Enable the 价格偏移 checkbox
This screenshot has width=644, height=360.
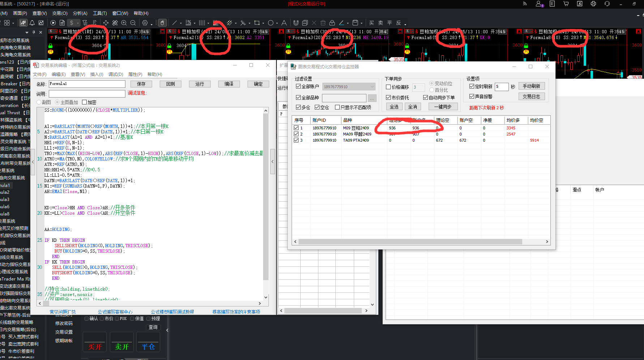click(388, 87)
